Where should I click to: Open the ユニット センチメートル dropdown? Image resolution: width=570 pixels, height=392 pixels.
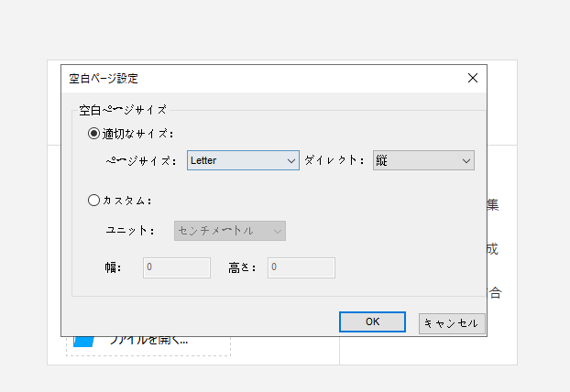click(x=230, y=231)
